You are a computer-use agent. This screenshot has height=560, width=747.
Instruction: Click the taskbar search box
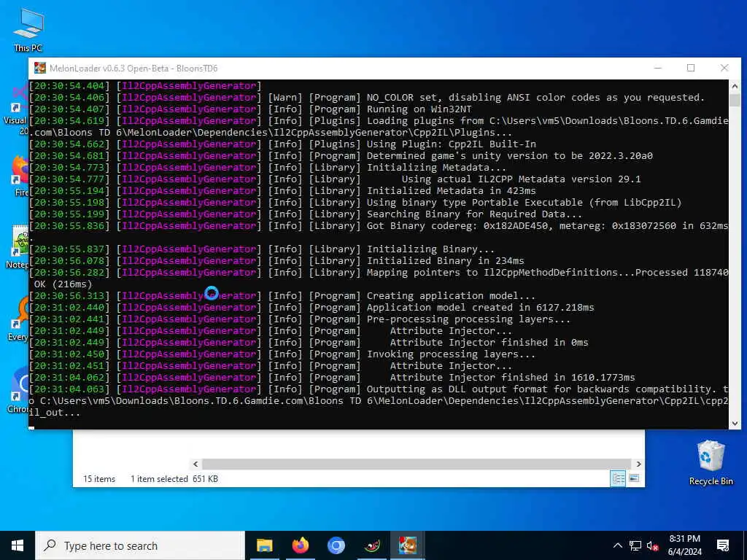(x=141, y=545)
